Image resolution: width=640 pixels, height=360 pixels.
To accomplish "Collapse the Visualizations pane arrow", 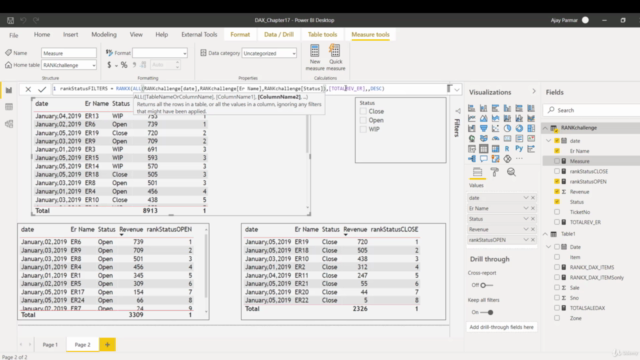I will tap(534, 91).
